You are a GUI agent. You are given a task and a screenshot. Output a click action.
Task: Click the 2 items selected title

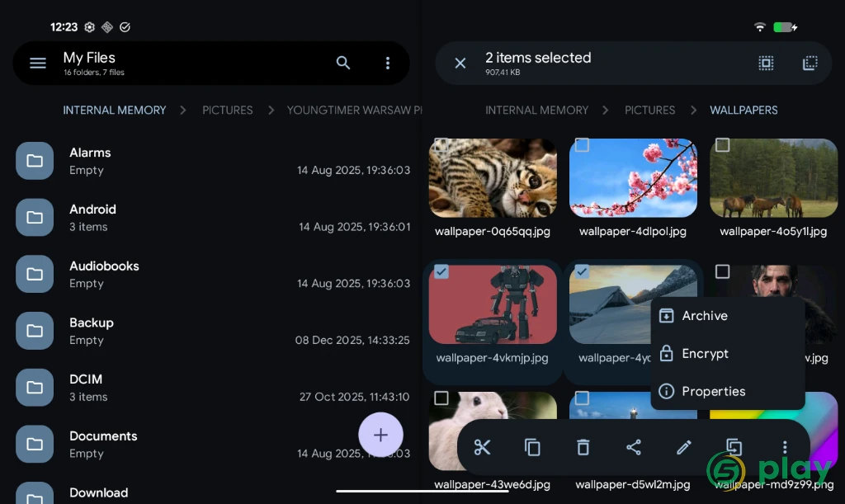(x=538, y=58)
